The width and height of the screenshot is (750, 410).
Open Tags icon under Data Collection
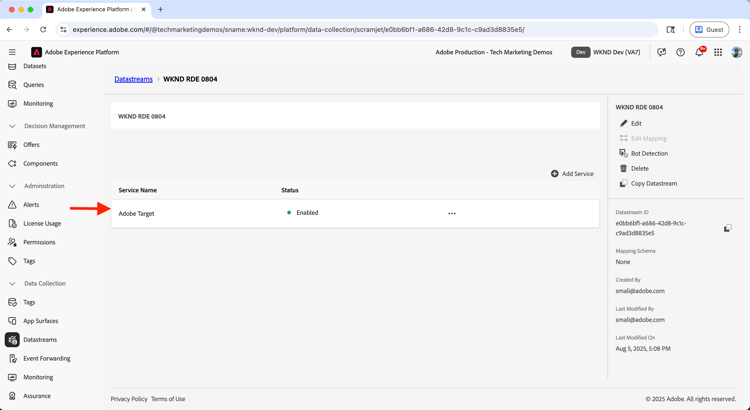coord(12,302)
